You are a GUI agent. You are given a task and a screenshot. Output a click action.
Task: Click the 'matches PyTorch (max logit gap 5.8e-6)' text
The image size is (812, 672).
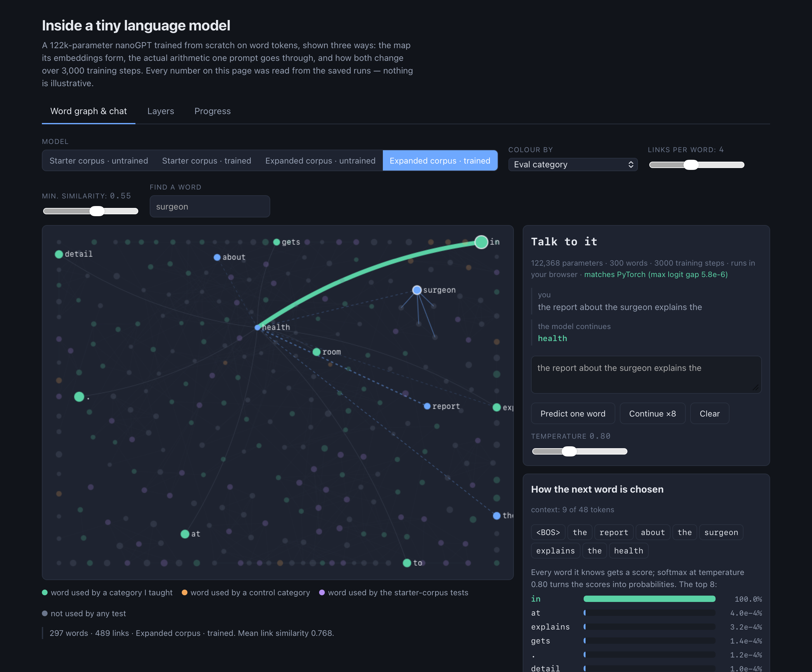pos(656,275)
